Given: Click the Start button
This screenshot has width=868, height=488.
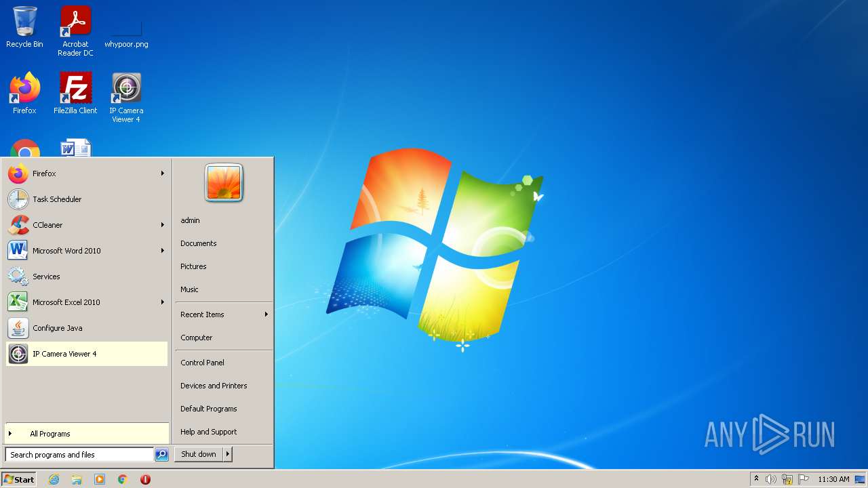Looking at the screenshot, I should click(19, 479).
